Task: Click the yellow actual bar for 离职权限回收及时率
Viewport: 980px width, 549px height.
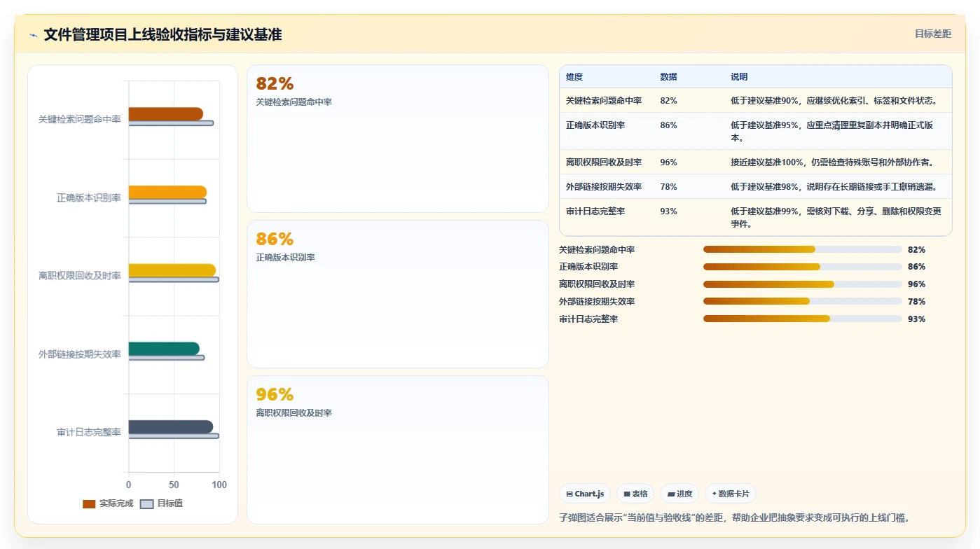Action: coord(172,270)
